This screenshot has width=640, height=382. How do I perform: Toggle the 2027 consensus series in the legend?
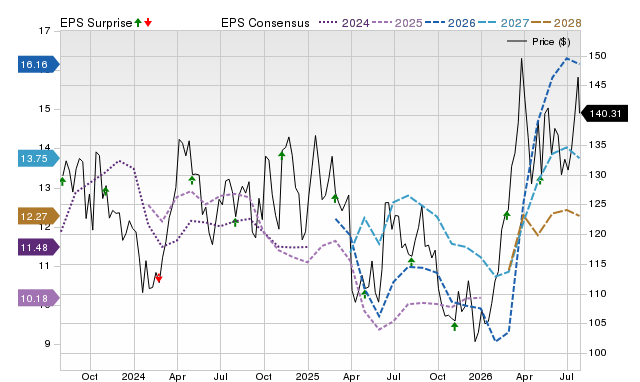pos(504,23)
